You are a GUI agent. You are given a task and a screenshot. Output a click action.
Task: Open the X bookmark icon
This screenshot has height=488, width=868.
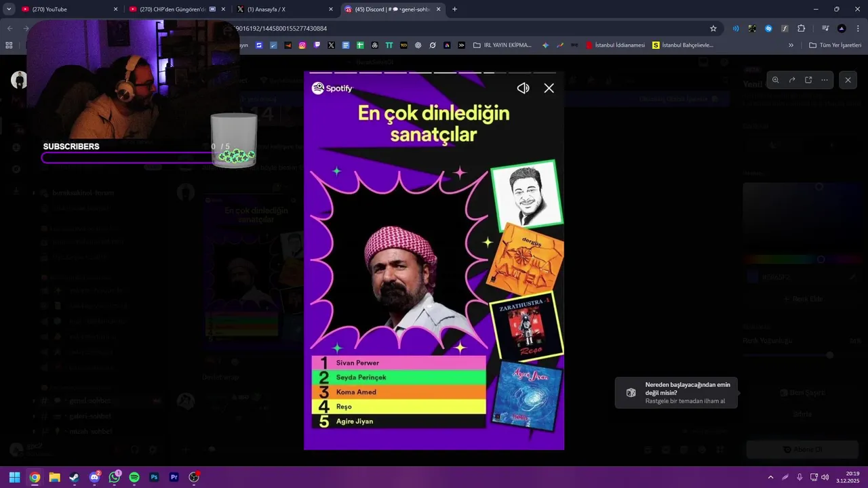point(331,45)
